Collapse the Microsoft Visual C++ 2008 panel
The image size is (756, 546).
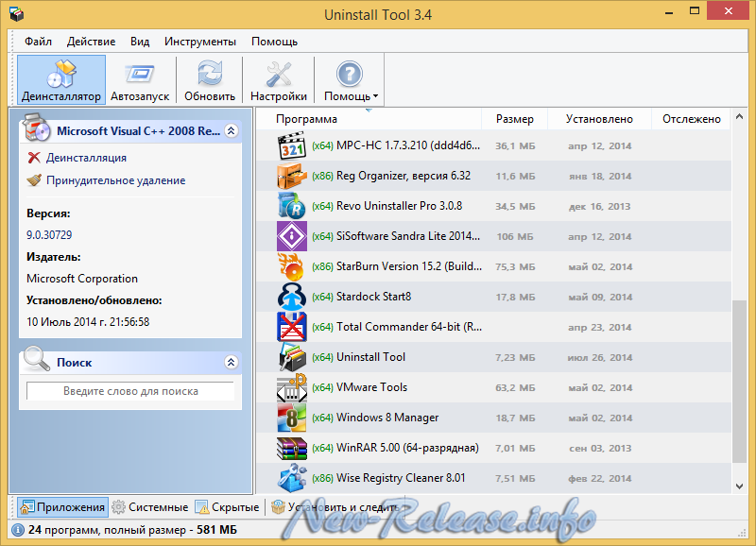[232, 130]
